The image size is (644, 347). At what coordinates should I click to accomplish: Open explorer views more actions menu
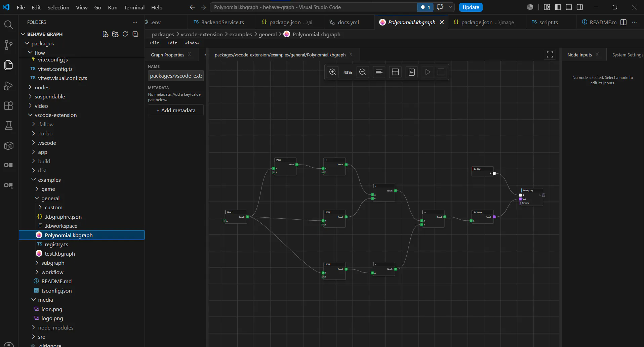click(135, 22)
